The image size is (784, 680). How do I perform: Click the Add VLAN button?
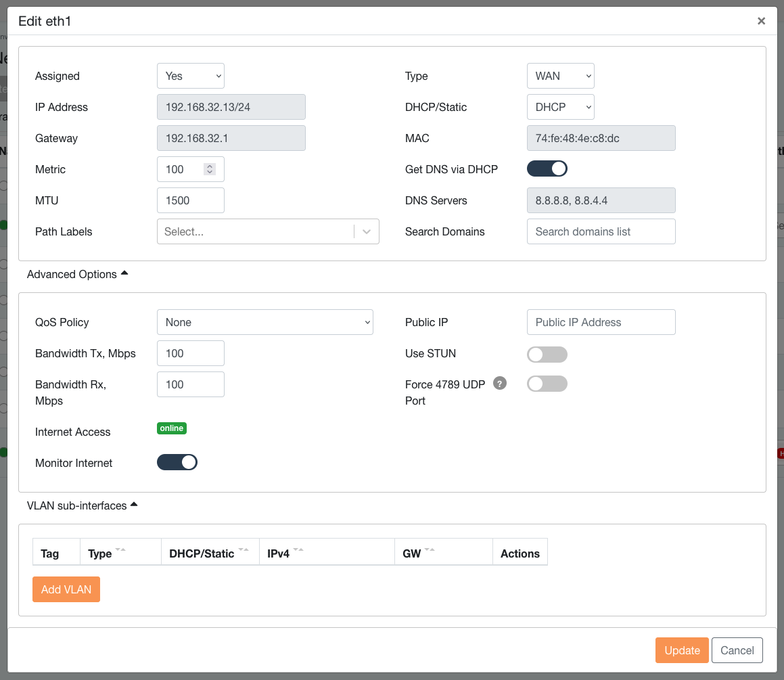coord(66,589)
